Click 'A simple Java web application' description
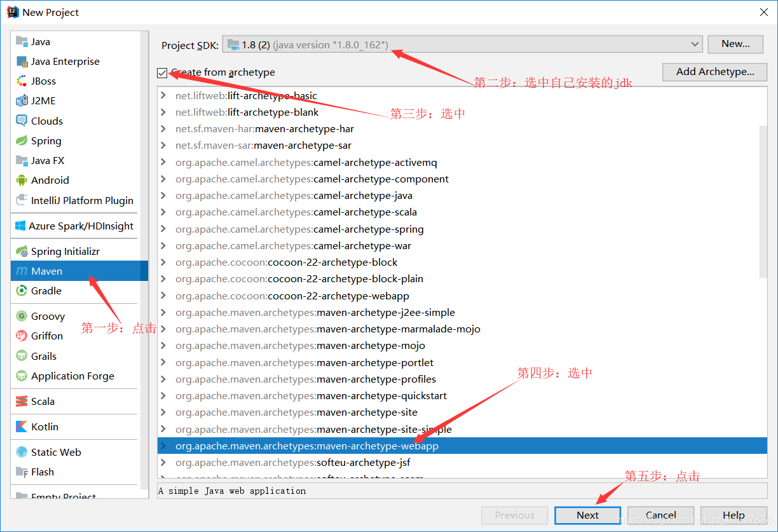This screenshot has height=532, width=778. click(232, 491)
